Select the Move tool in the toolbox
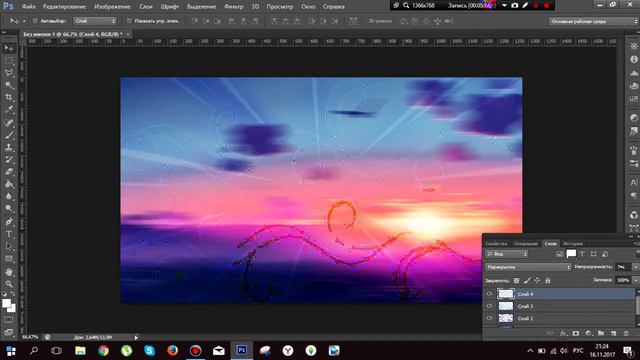640x360 pixels. (x=9, y=48)
